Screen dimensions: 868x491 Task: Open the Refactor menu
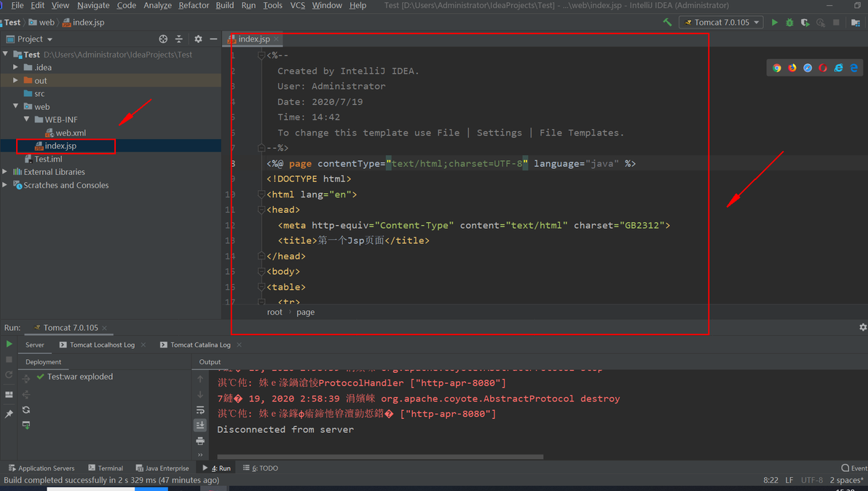pyautogui.click(x=194, y=5)
